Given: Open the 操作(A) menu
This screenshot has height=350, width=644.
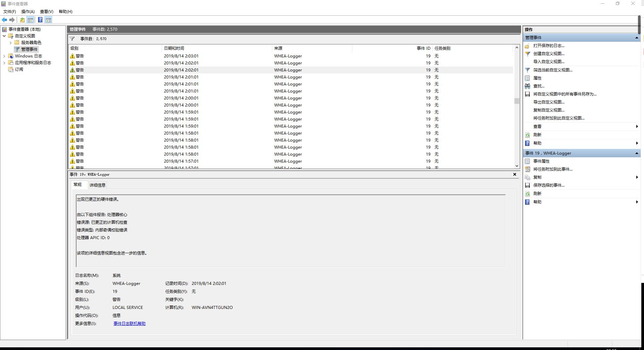Looking at the screenshot, I should [x=28, y=12].
